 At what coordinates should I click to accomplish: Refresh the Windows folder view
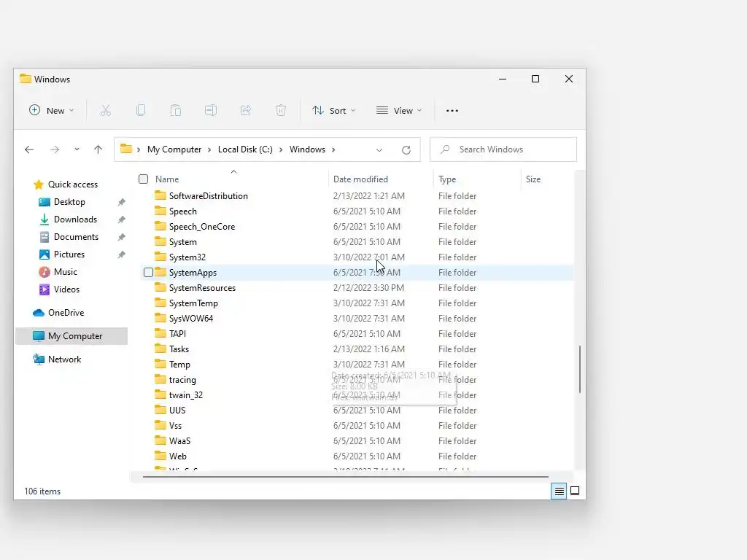tap(406, 150)
